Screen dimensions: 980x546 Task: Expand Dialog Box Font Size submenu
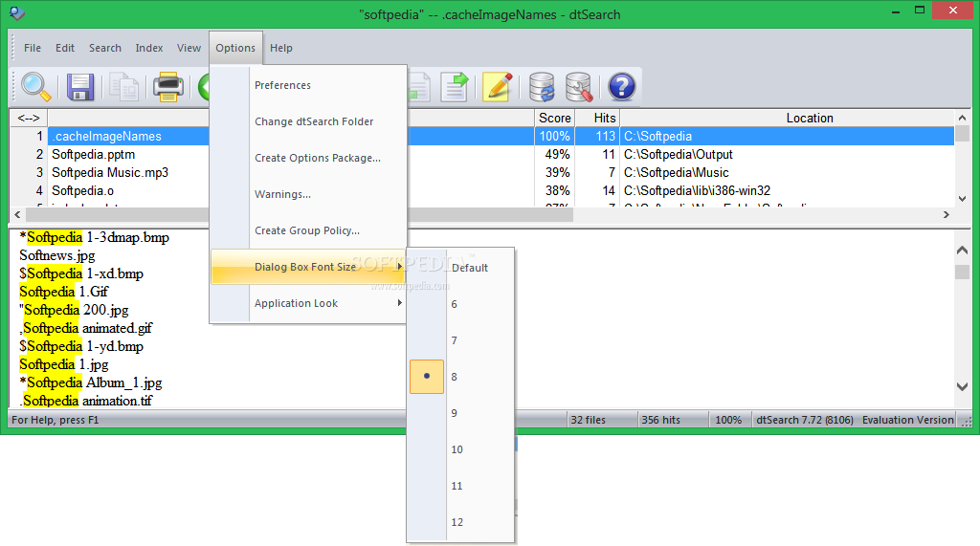point(309,267)
